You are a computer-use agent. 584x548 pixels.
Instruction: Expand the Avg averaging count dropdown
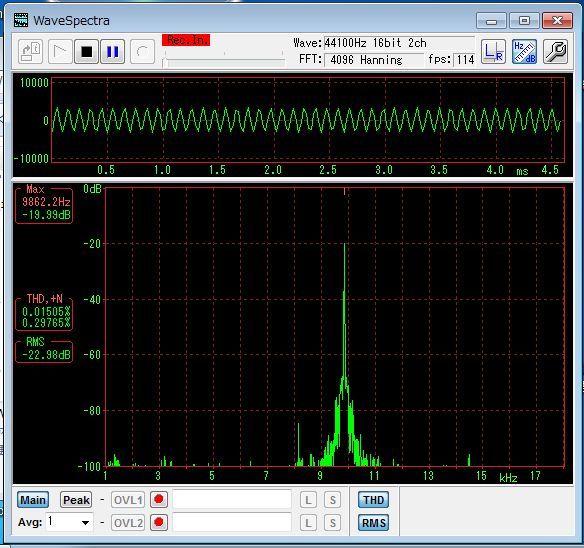[85, 522]
